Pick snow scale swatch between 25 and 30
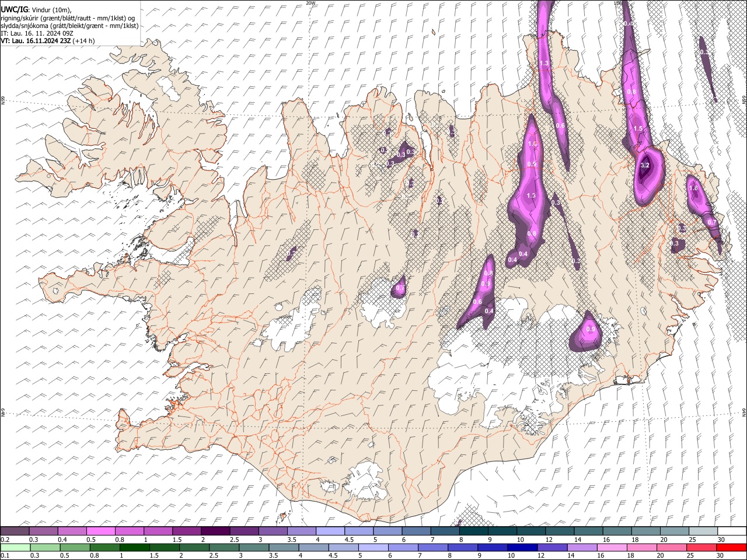Screen dimensions: 747x560 coord(703,531)
